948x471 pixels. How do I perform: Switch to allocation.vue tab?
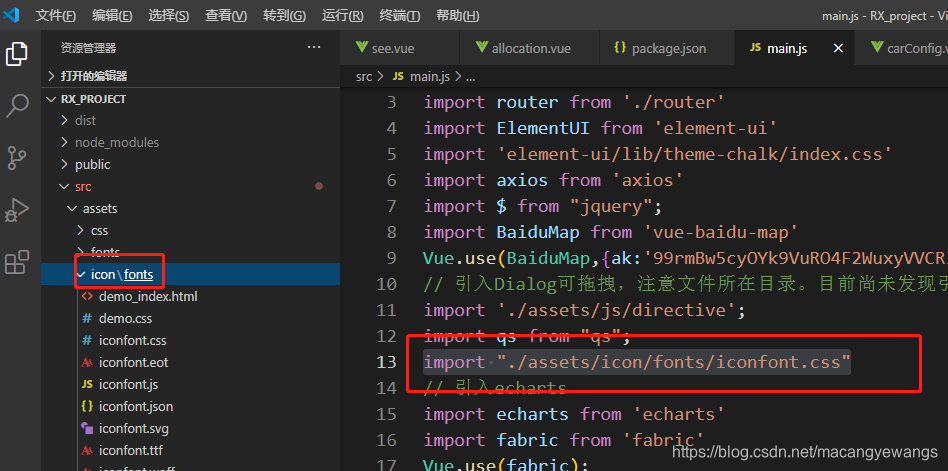point(529,48)
